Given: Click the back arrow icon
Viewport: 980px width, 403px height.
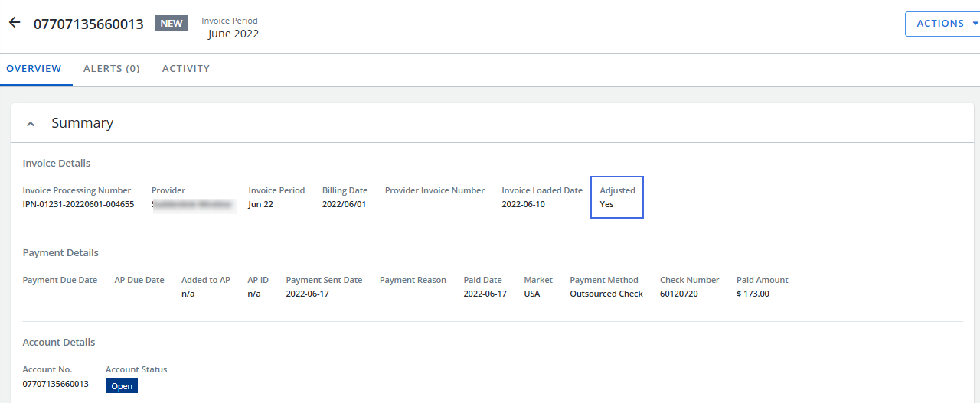Looking at the screenshot, I should pyautogui.click(x=15, y=23).
